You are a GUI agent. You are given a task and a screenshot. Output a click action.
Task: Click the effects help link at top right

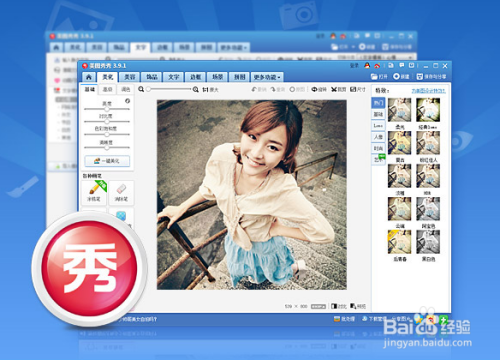pos(428,90)
